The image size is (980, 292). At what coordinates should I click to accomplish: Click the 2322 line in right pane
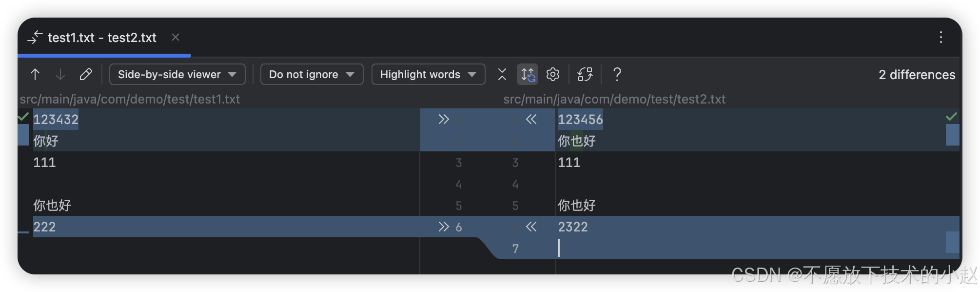pyautogui.click(x=573, y=227)
